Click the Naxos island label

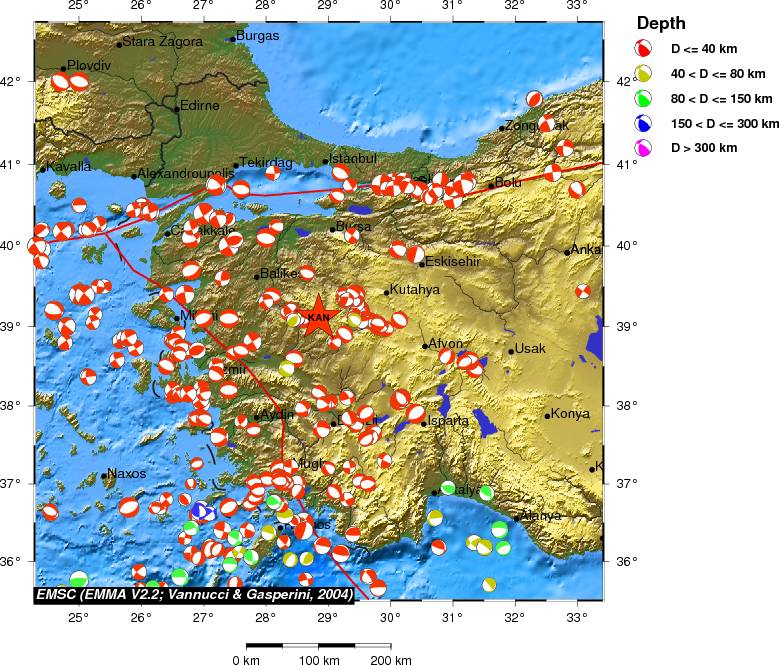[x=127, y=473]
